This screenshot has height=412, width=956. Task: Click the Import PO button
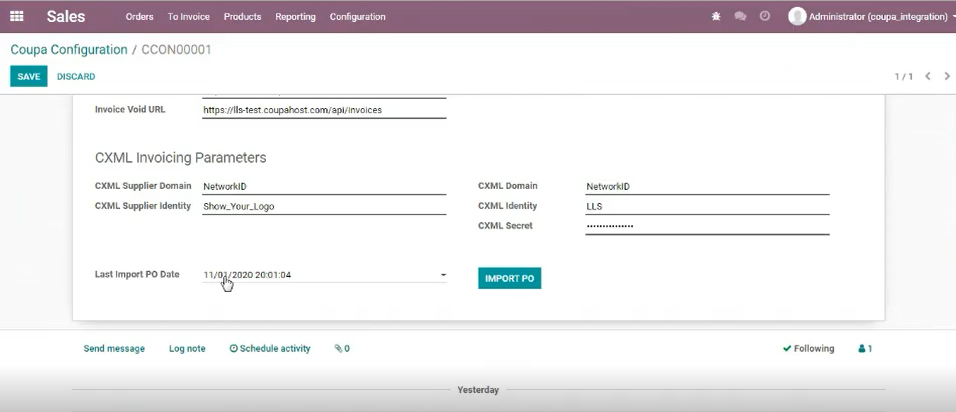510,278
